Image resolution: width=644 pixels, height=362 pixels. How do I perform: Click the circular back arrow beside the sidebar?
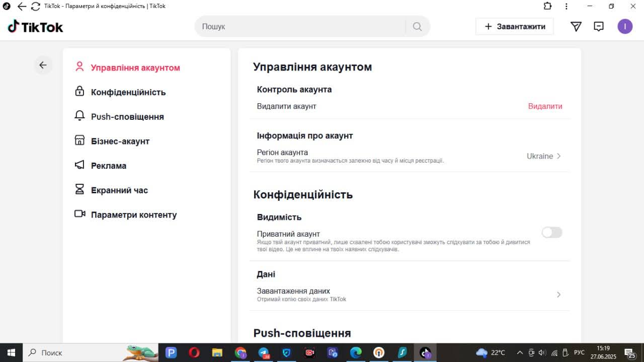tap(43, 65)
